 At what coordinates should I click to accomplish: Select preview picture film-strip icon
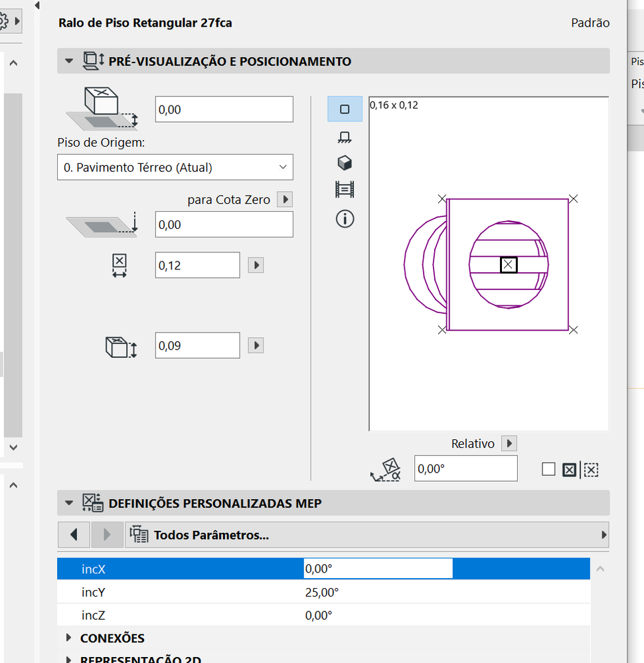345,189
